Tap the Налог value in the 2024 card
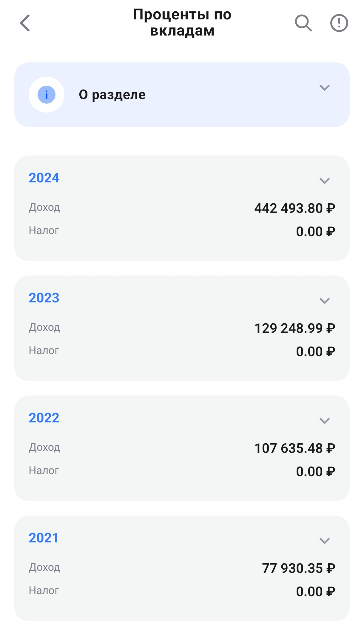Image resolution: width=364 pixels, height=626 pixels. click(315, 232)
